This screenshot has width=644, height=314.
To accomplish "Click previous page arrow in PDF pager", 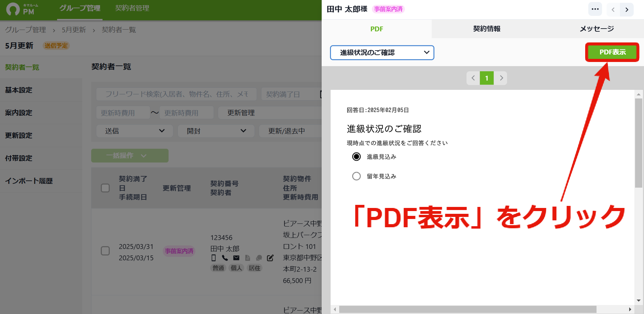I will pos(473,78).
